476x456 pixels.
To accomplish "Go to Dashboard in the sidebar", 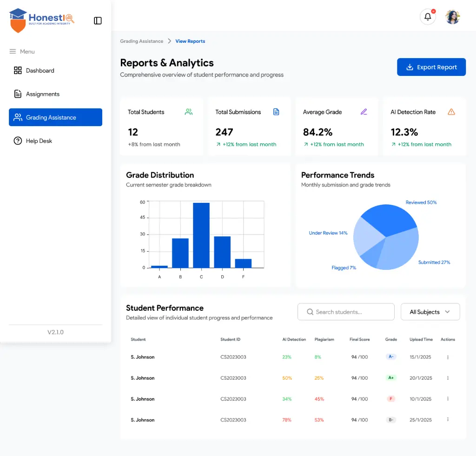I will [x=40, y=71].
